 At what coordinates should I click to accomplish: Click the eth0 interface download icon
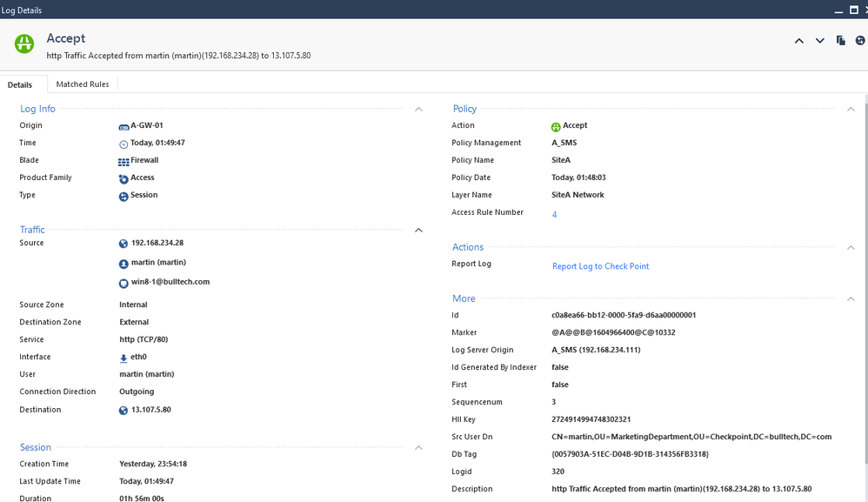124,358
